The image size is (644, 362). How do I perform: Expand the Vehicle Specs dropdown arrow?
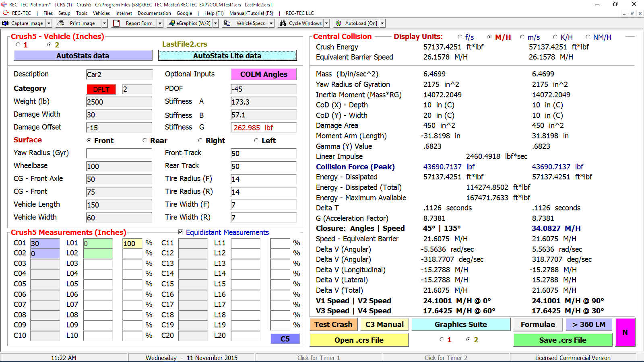[271, 23]
